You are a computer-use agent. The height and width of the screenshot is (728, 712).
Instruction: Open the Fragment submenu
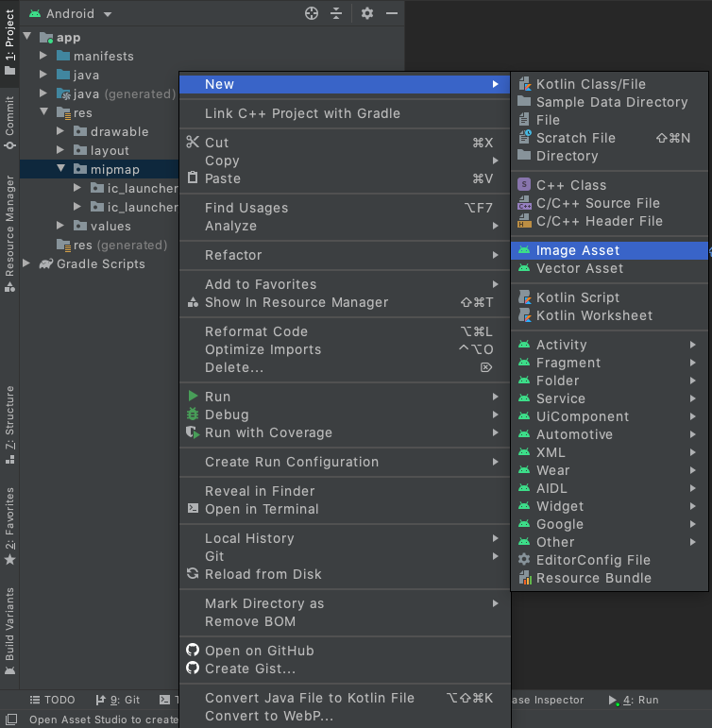tap(609, 363)
